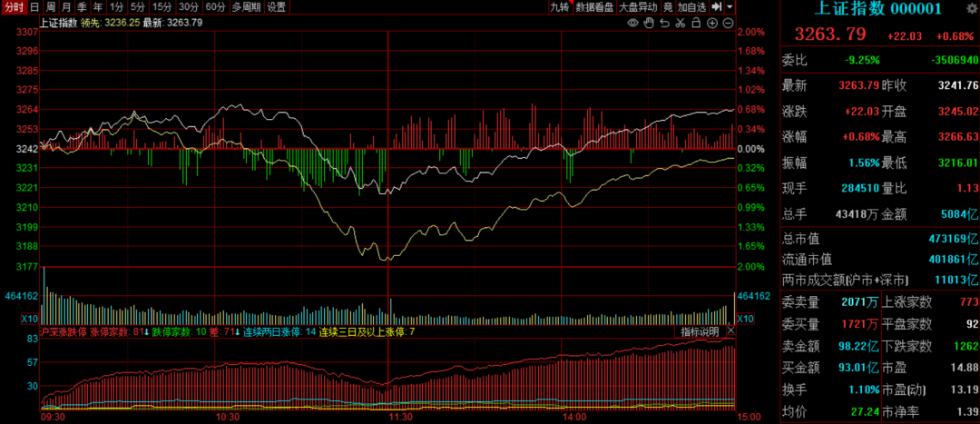Select the hand pan tool
This screenshot has height=424, width=980.
pos(649,23)
